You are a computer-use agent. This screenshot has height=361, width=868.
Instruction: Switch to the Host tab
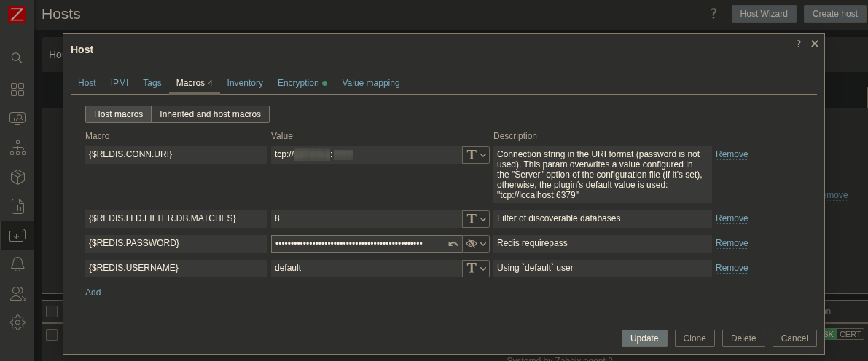87,83
